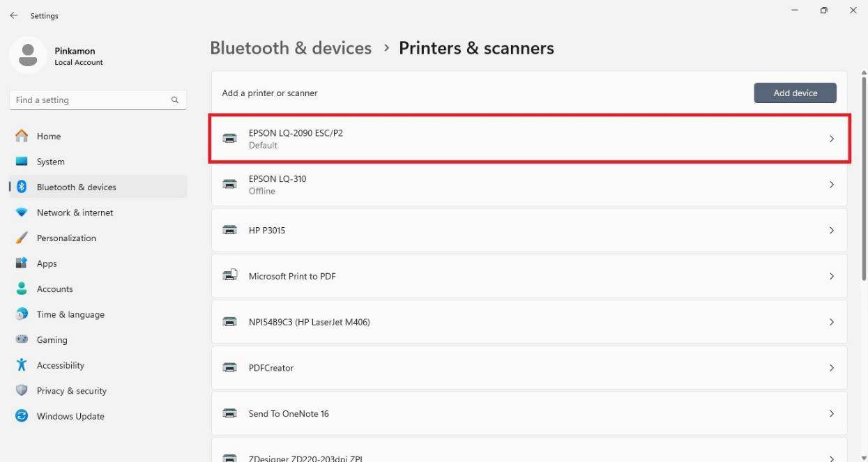
Task: Open HP P3015 chevron arrow
Action: point(831,230)
